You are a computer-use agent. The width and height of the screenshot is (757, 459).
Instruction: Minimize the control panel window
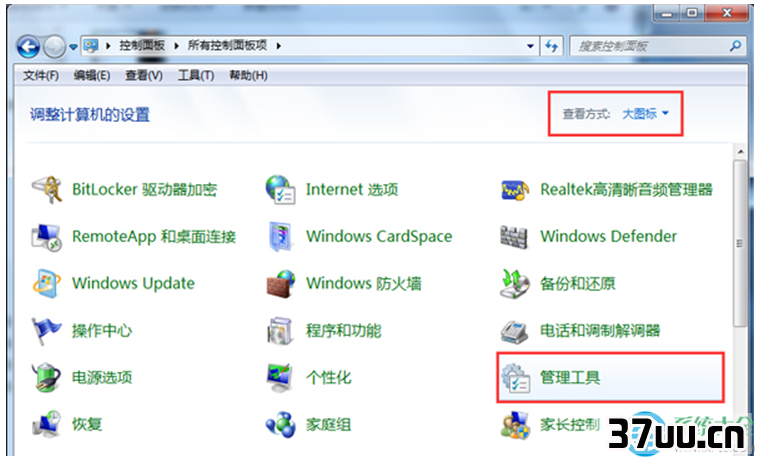click(x=668, y=13)
